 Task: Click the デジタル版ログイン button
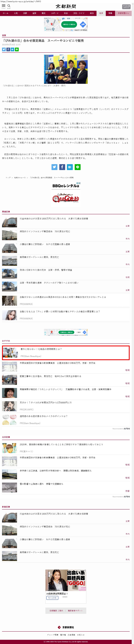tap(126, 7)
